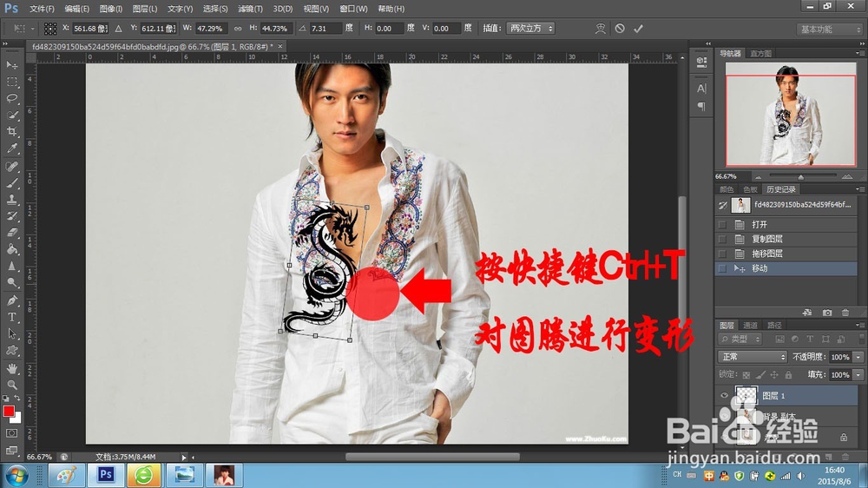The height and width of the screenshot is (488, 868).
Task: Select the Hand tool
Action: coord(11,368)
